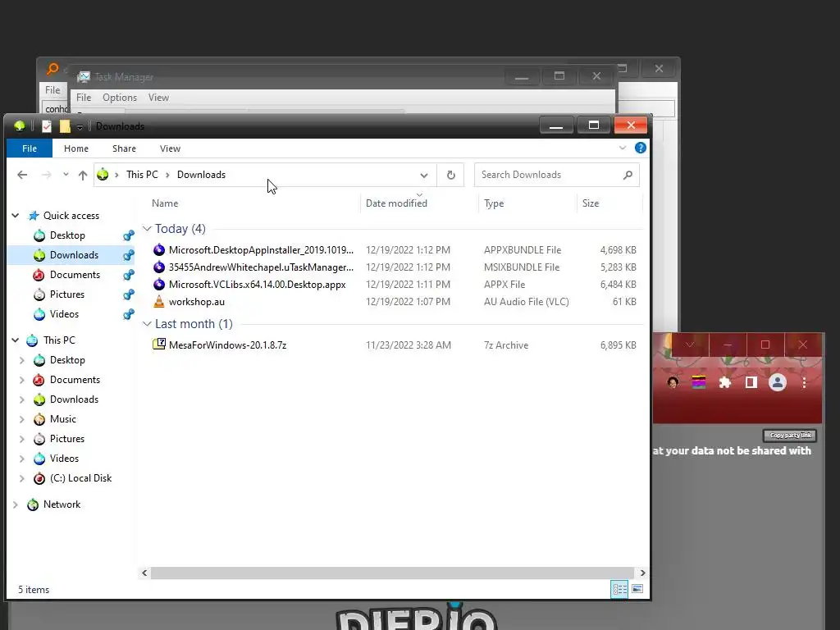The width and height of the screenshot is (840, 630).
Task: Go up one folder level
Action: pos(83,175)
